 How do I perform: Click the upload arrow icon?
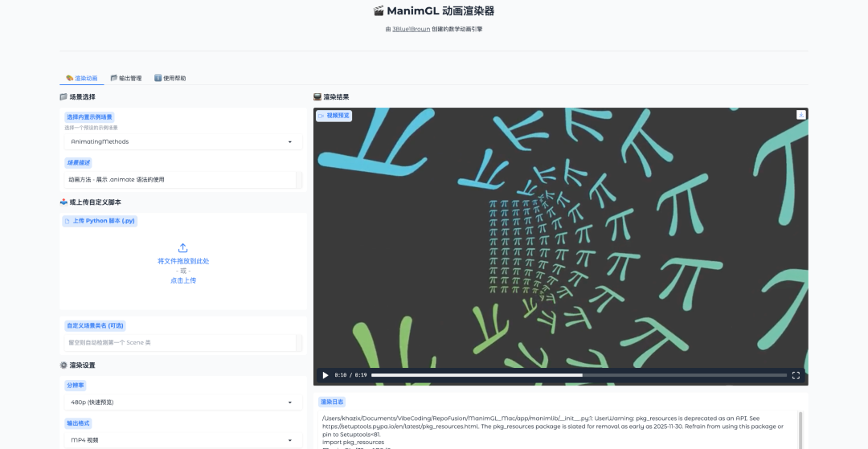click(183, 247)
